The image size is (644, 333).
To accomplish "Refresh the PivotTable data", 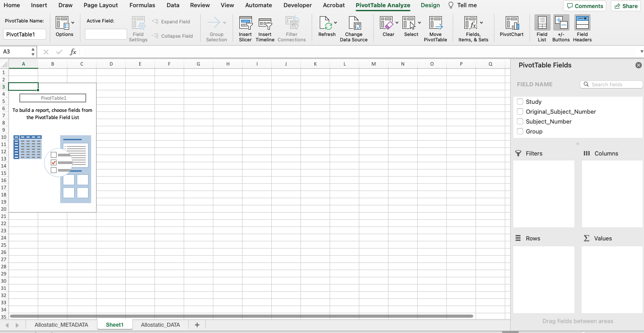I will (x=326, y=24).
